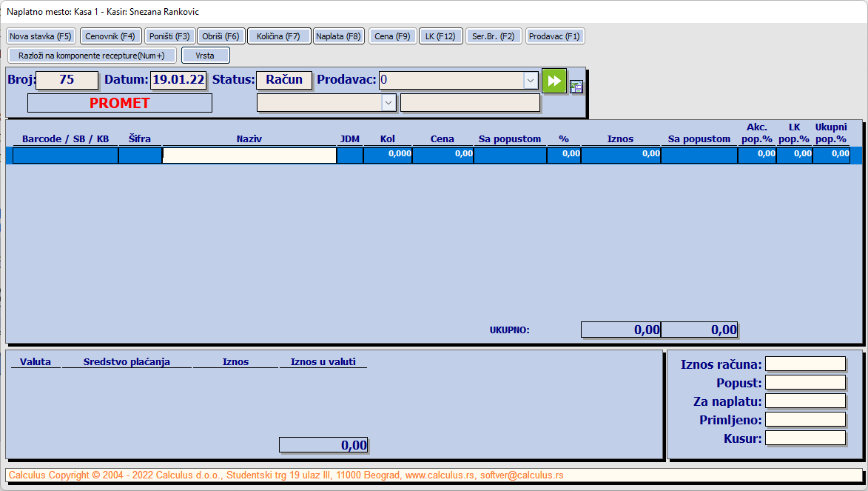Click the PROMET label box
Image resolution: width=868 pixels, height=491 pixels.
120,103
